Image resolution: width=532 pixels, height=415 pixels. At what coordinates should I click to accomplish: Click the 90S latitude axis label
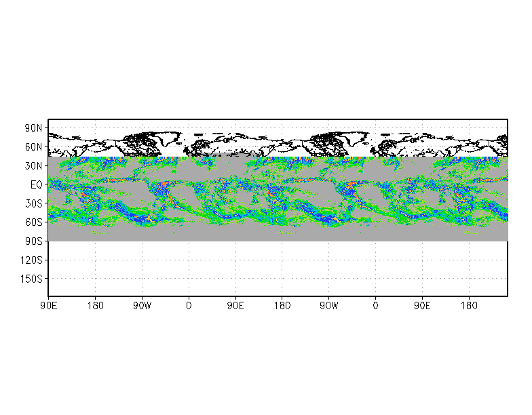(33, 241)
